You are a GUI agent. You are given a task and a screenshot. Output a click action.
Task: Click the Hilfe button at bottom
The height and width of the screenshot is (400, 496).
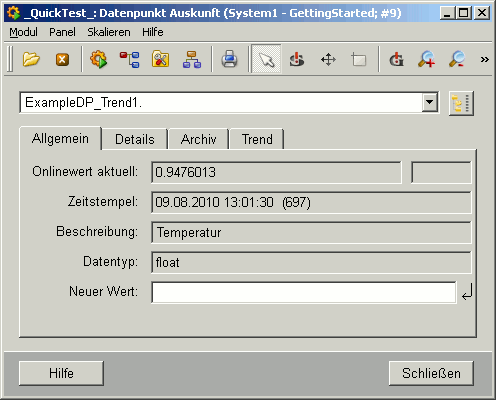61,373
